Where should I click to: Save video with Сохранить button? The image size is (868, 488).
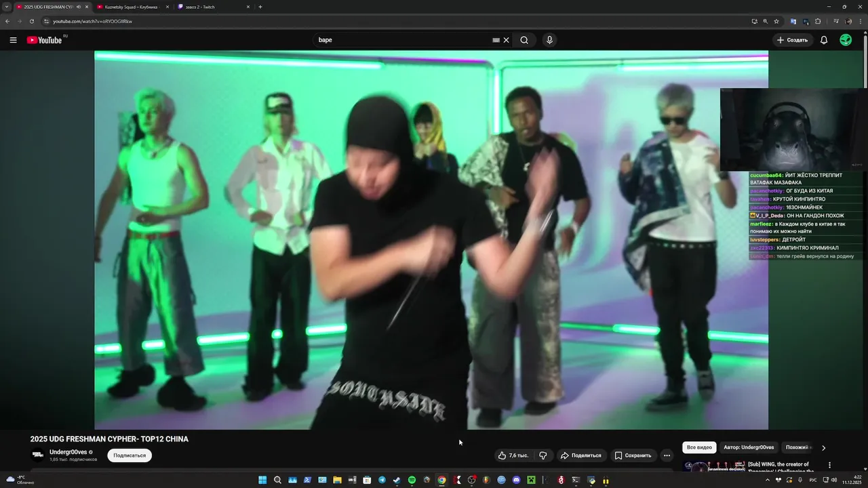click(633, 455)
